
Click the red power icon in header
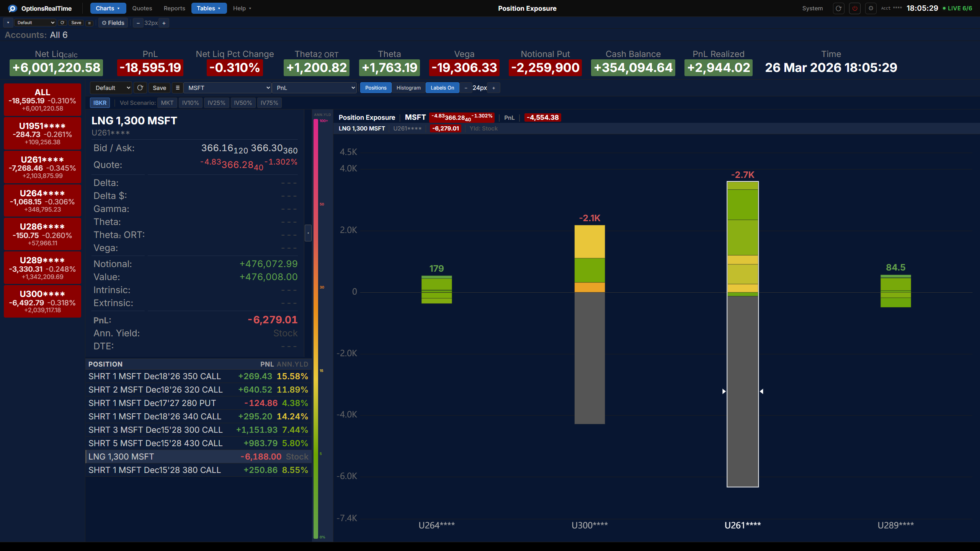854,8
